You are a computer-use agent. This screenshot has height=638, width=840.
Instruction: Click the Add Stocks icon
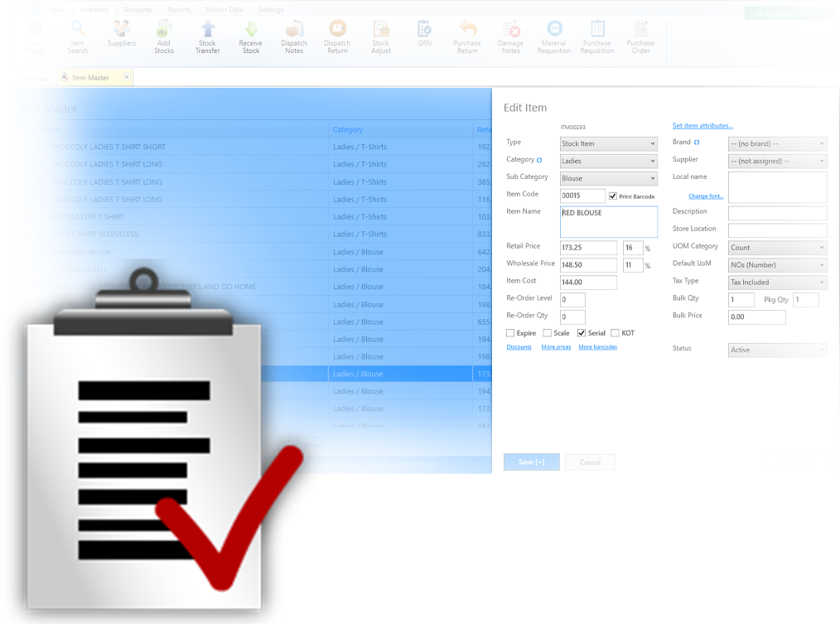point(164,36)
